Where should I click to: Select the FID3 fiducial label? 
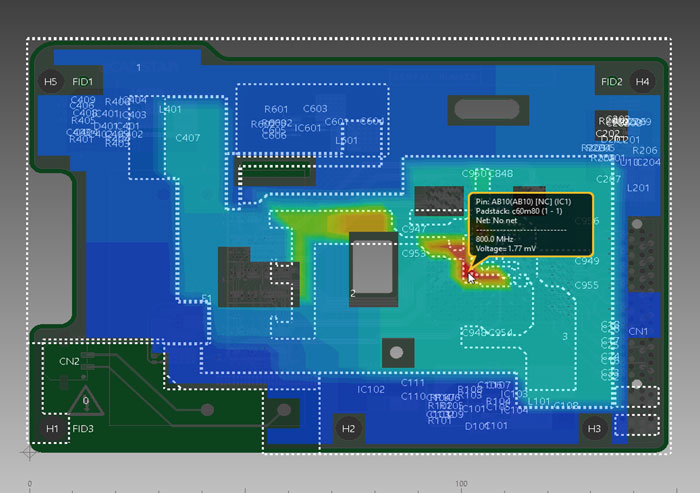coord(83,429)
